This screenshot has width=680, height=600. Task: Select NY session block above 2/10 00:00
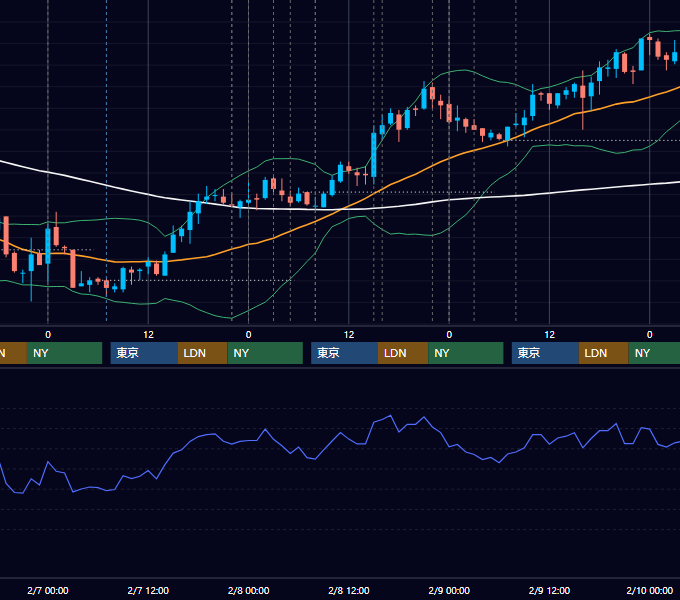(x=654, y=353)
